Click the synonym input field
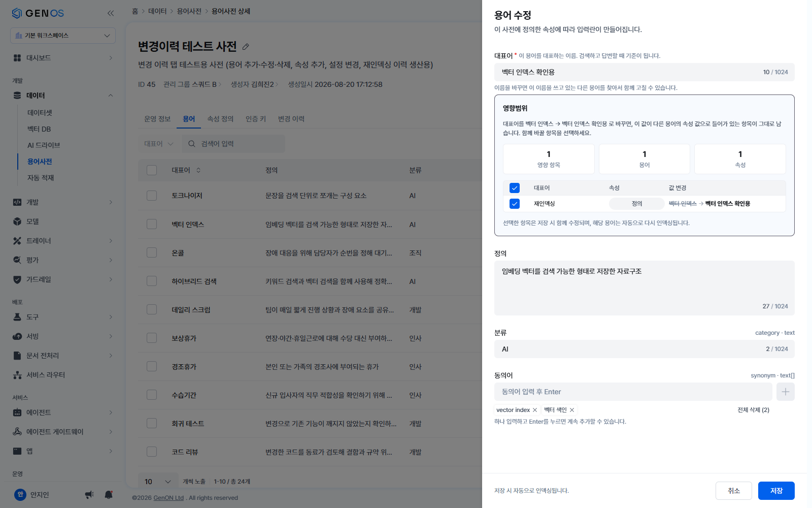Screen dimensions: 812x508 point(633,392)
